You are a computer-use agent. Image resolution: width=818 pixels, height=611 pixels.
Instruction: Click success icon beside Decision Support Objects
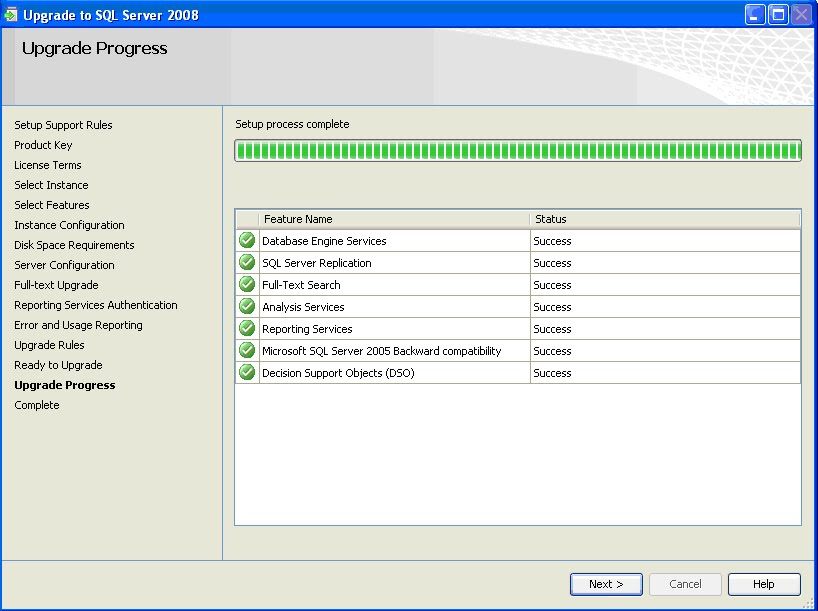click(246, 372)
